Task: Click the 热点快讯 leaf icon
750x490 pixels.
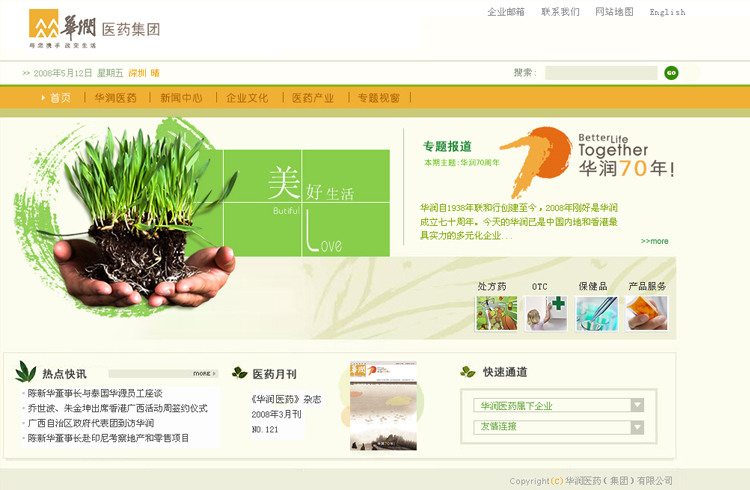Action: click(25, 371)
